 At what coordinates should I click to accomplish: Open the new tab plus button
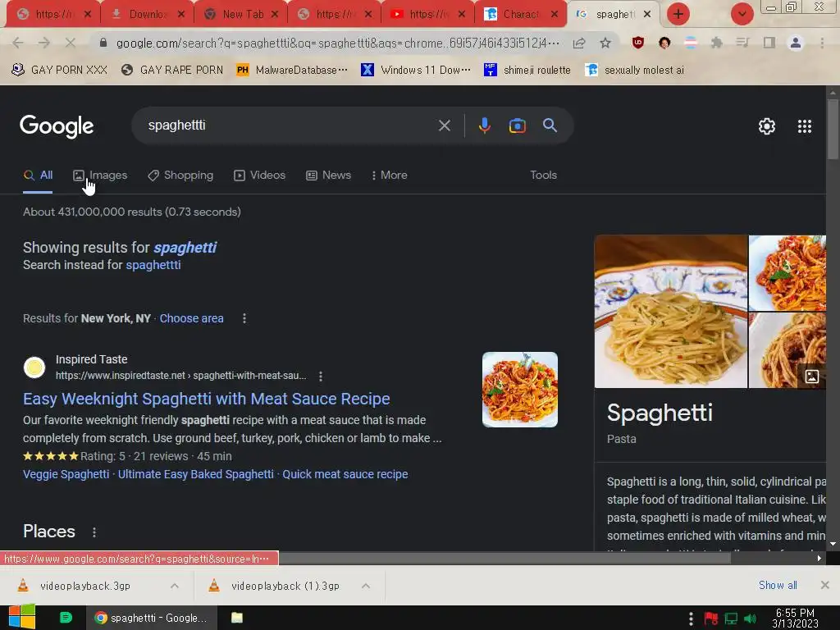click(x=678, y=14)
